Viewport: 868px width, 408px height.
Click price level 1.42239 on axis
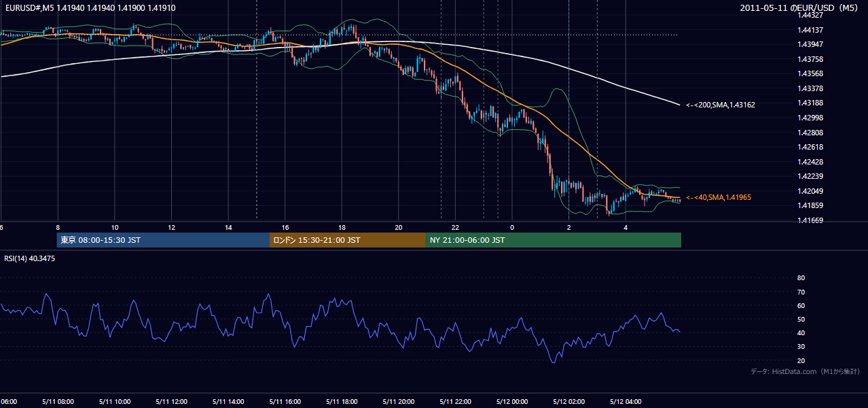[810, 176]
